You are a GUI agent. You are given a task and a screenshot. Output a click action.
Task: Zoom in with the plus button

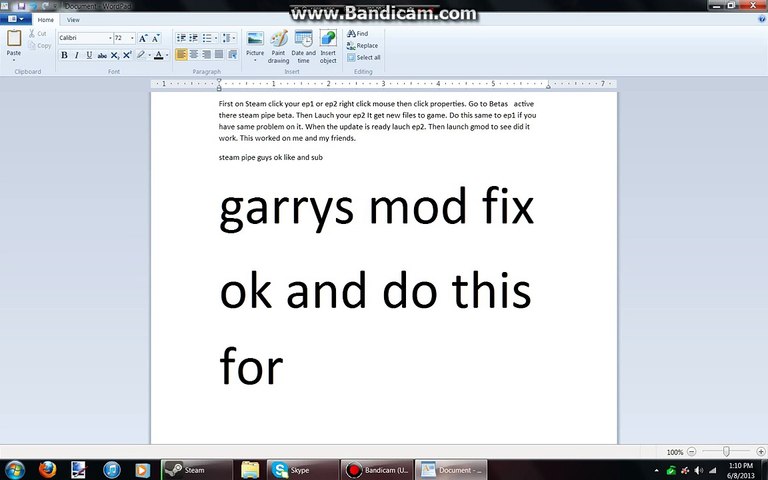(x=761, y=451)
